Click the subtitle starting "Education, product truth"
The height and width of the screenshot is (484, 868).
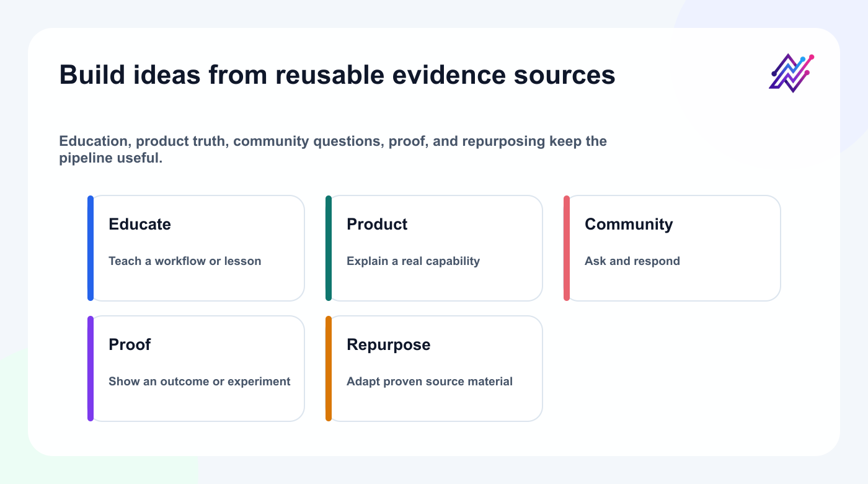333,150
